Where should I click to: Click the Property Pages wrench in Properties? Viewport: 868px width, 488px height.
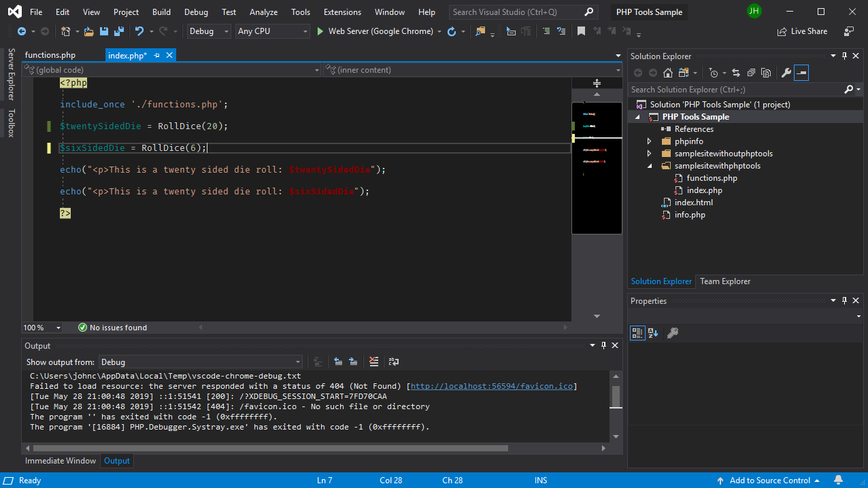(672, 333)
